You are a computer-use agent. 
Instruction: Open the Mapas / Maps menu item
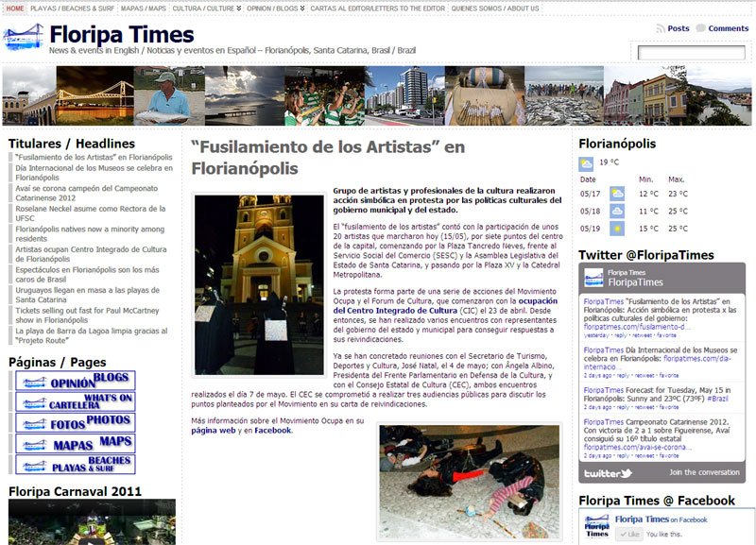[x=144, y=9]
